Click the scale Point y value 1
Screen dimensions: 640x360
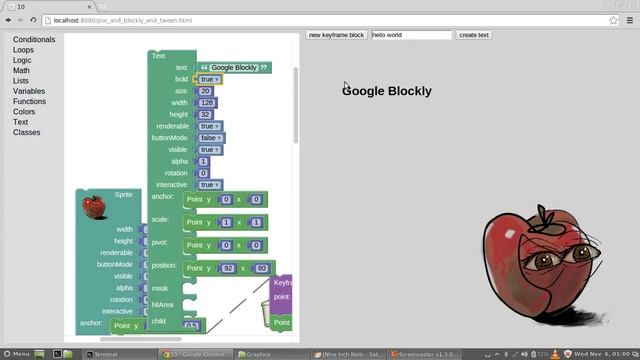(226, 222)
